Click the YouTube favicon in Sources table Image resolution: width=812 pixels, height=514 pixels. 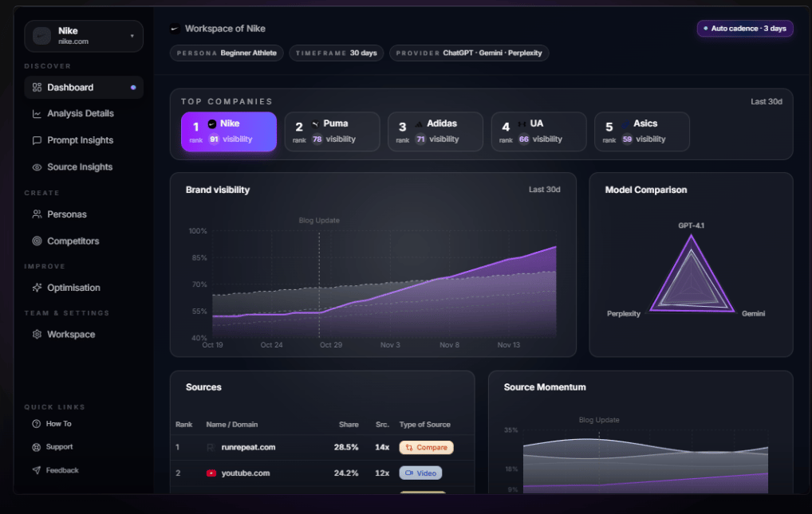[x=211, y=473]
